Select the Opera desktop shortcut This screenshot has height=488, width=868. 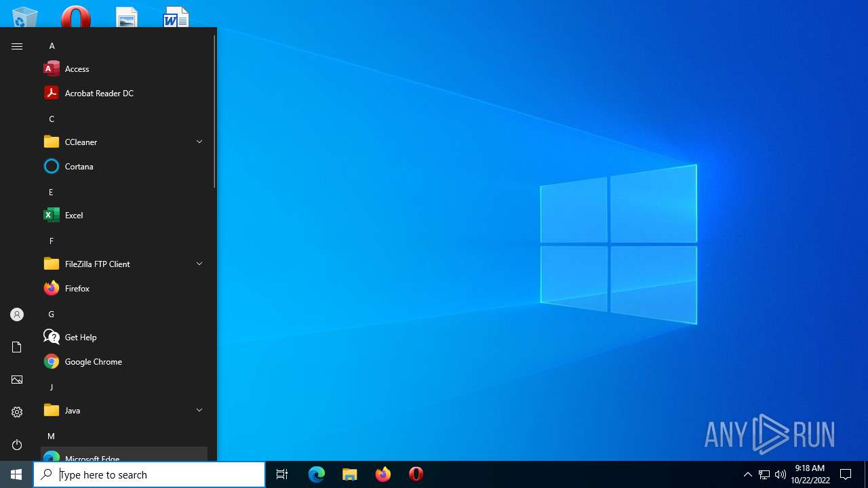[x=76, y=16]
